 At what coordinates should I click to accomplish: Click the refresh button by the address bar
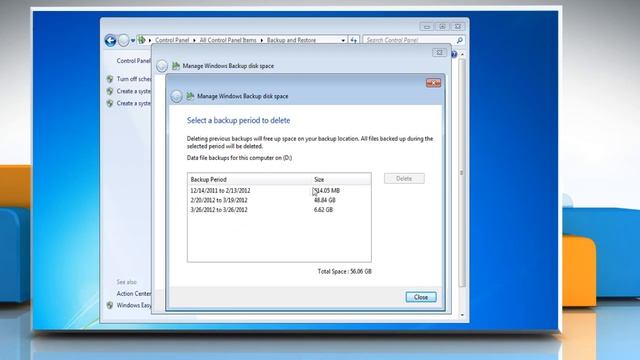(x=353, y=40)
